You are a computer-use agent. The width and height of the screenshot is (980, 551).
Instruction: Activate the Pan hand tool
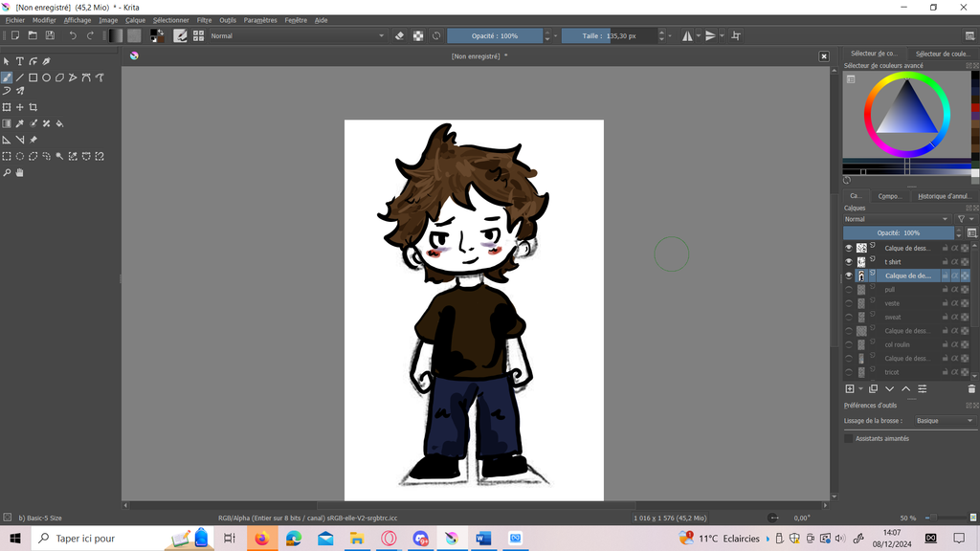click(x=19, y=173)
